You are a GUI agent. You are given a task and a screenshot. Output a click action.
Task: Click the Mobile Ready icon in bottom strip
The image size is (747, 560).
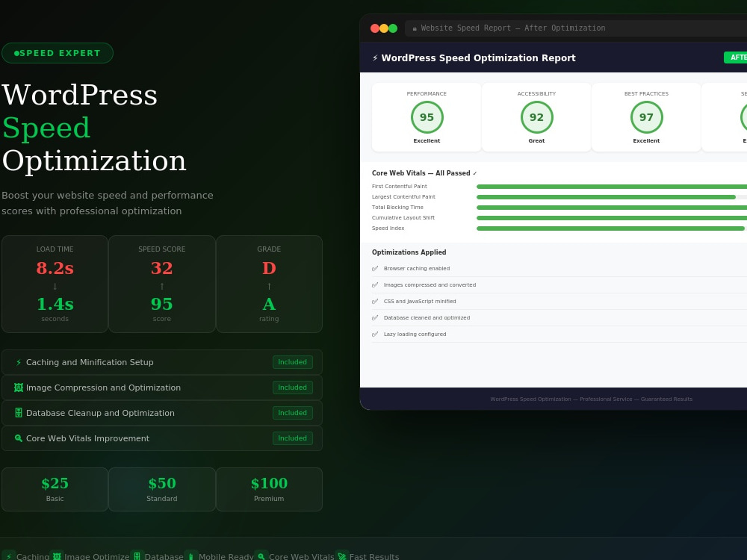coord(191,556)
